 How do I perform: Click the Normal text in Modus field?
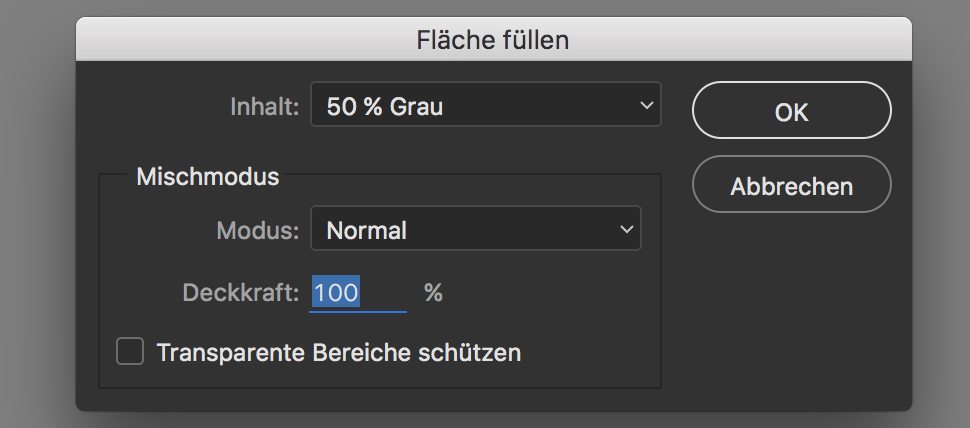click(366, 231)
